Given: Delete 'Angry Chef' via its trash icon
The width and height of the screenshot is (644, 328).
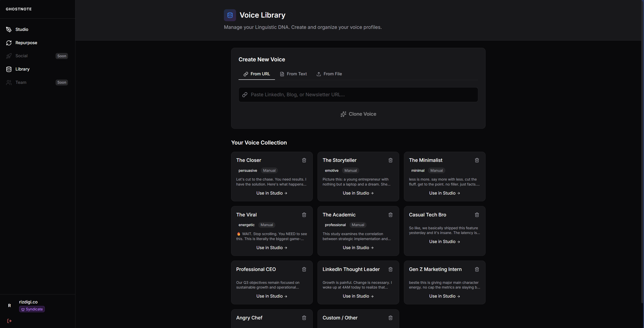Looking at the screenshot, I should point(304,318).
